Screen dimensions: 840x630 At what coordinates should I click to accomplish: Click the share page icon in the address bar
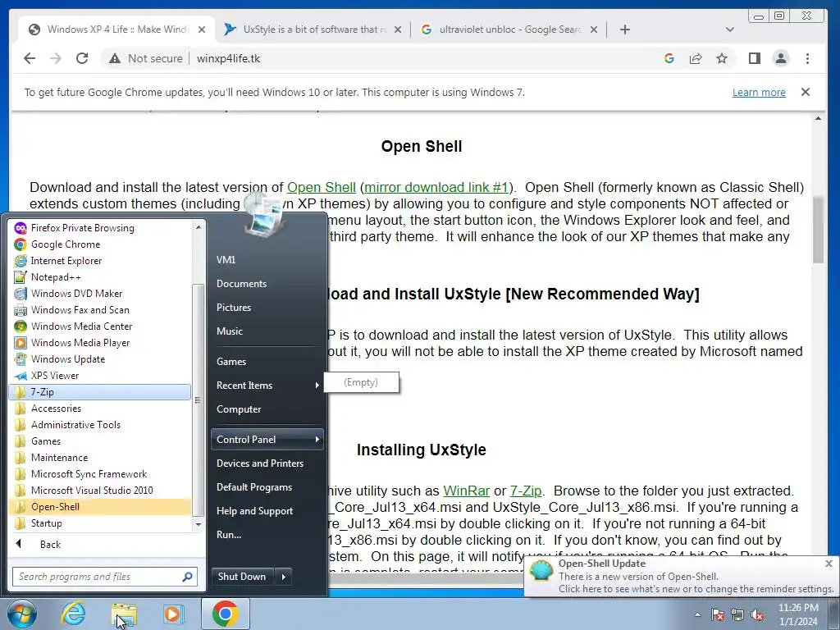tap(696, 58)
